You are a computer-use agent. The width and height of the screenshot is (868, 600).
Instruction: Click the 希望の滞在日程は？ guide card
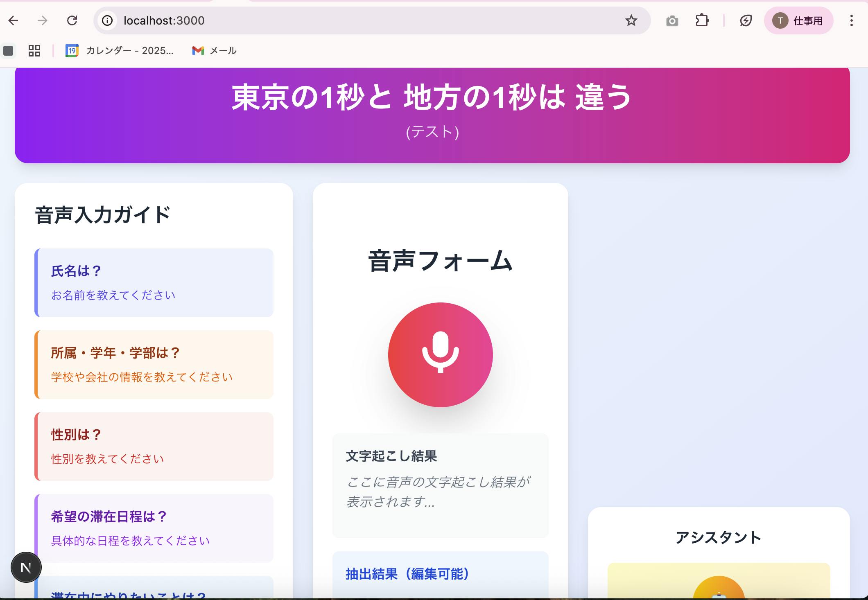point(154,528)
